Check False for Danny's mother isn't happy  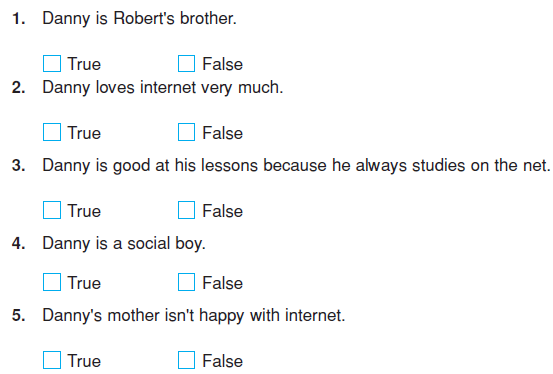click(187, 360)
